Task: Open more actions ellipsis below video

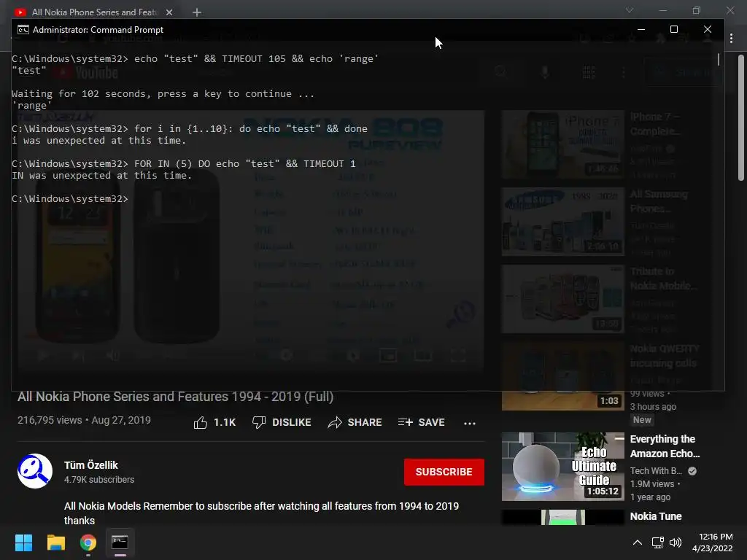Action: [x=470, y=424]
